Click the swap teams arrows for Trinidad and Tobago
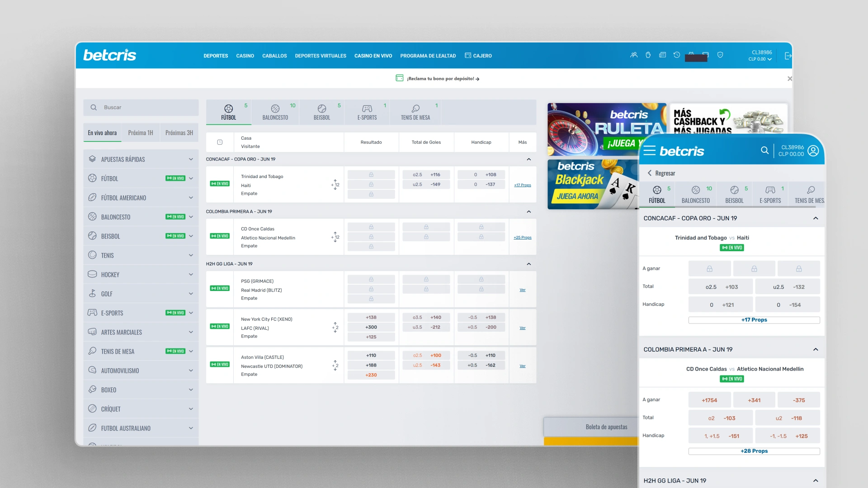The image size is (868, 488). 335,184
